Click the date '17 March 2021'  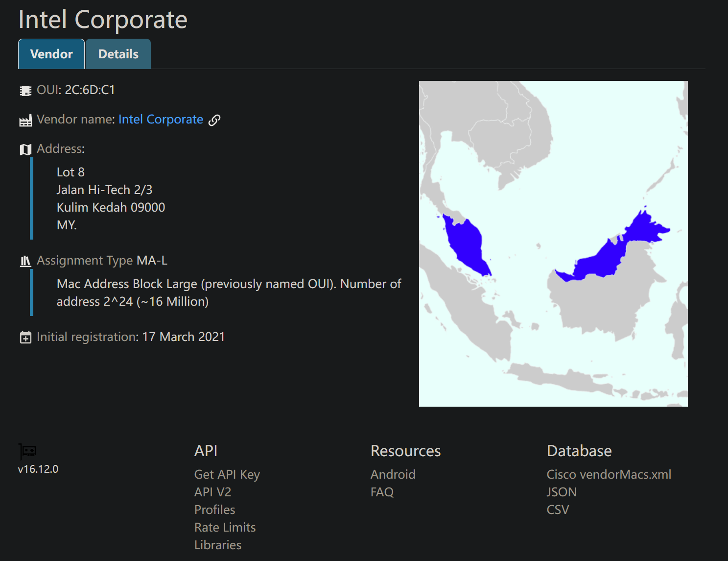coord(183,337)
